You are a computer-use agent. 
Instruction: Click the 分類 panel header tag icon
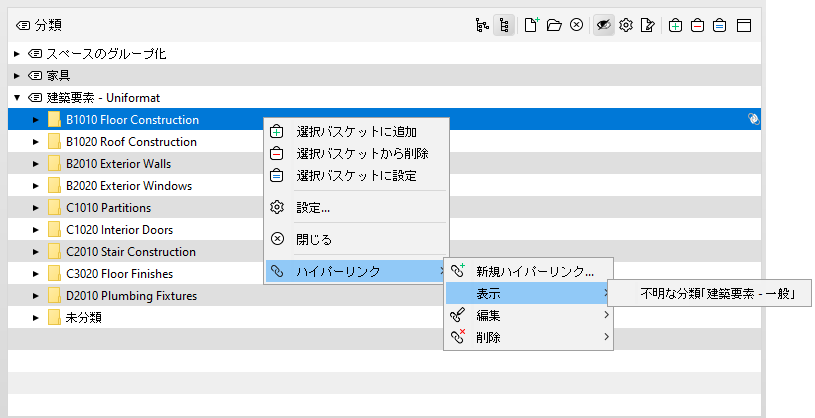23,25
